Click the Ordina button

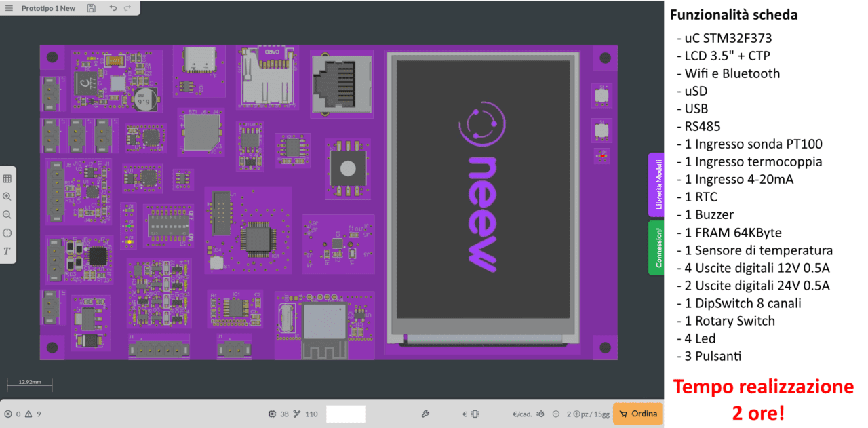tap(637, 414)
